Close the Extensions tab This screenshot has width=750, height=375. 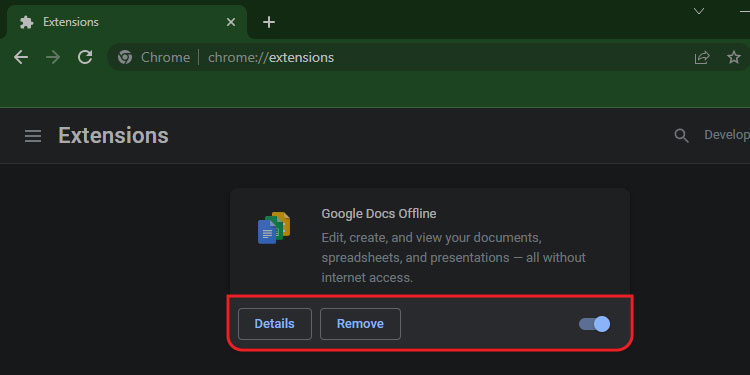tap(231, 22)
